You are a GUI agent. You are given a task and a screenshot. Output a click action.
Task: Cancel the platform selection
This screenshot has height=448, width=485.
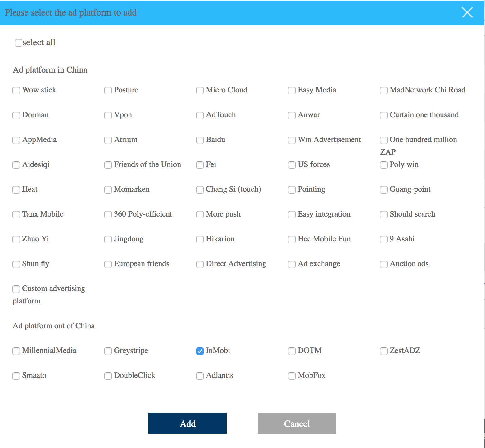pyautogui.click(x=297, y=423)
